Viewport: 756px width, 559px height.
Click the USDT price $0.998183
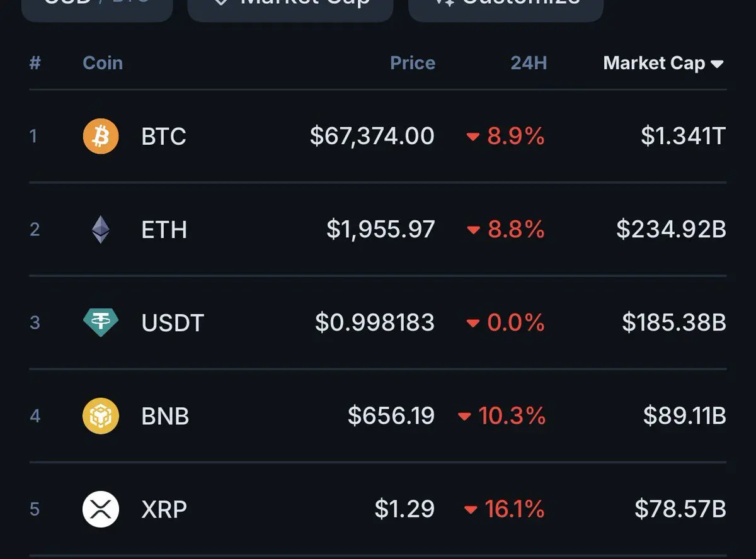point(375,323)
